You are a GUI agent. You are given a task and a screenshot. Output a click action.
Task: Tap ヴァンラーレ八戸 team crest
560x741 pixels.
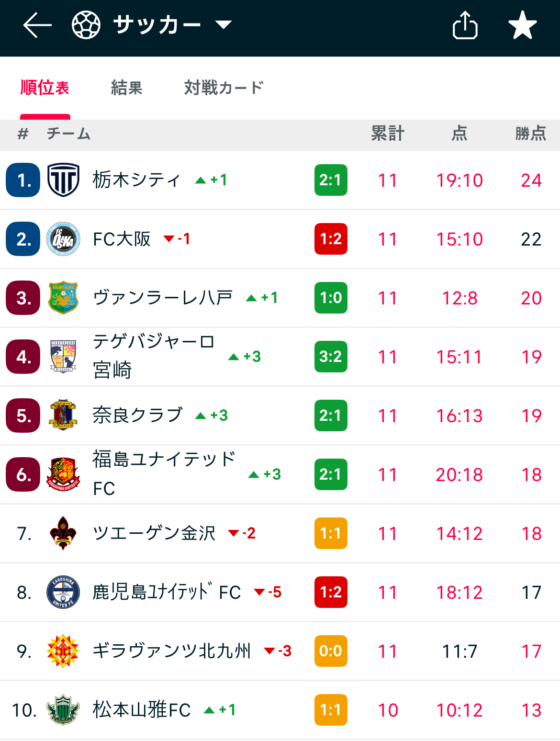pos(63,298)
